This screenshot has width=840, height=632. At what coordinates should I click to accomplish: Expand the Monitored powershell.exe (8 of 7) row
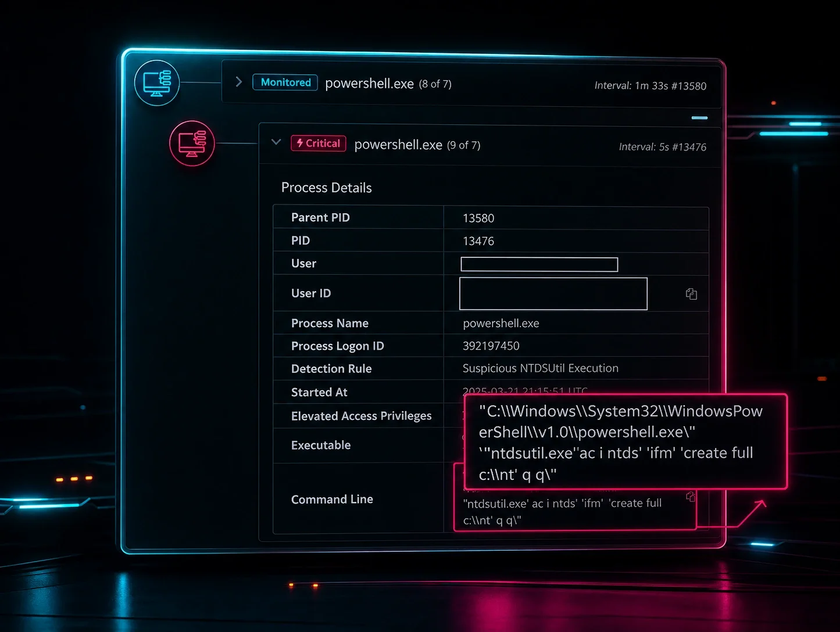point(238,82)
